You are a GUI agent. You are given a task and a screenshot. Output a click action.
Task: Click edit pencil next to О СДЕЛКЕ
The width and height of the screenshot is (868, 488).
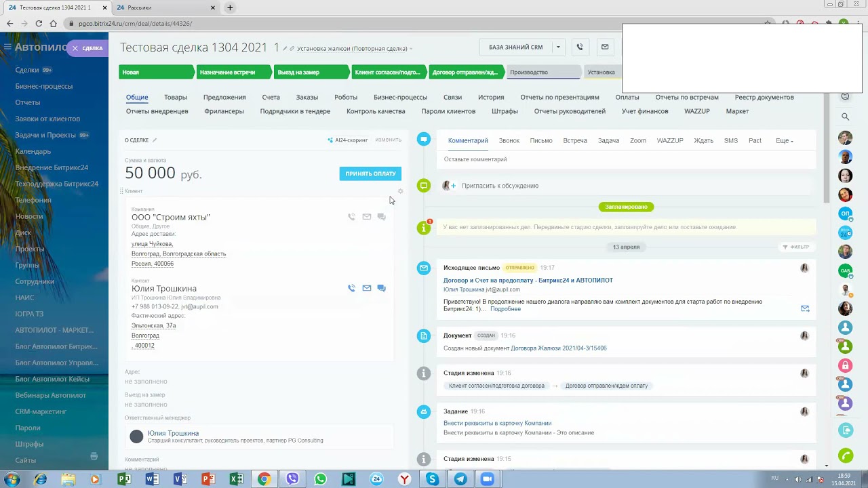tap(155, 140)
